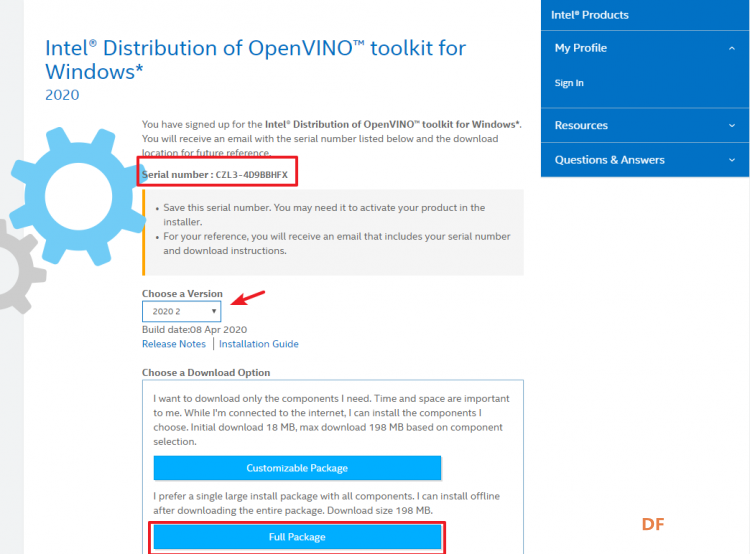Click the Intel Products header

[x=590, y=15]
